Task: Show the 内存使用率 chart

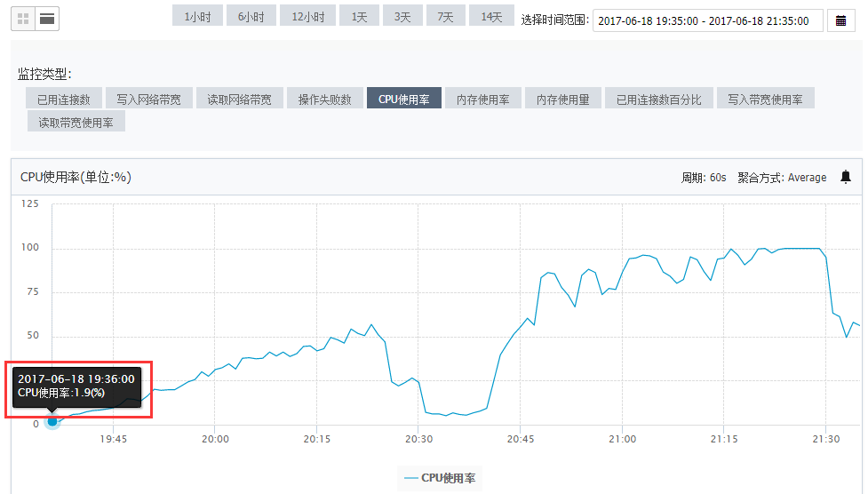Action: point(482,99)
